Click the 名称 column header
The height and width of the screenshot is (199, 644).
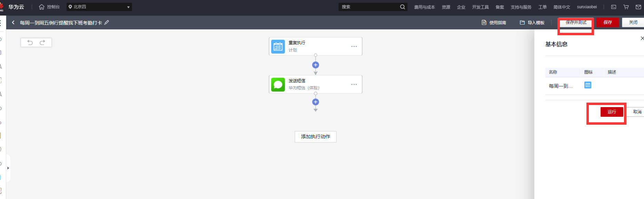pos(553,72)
